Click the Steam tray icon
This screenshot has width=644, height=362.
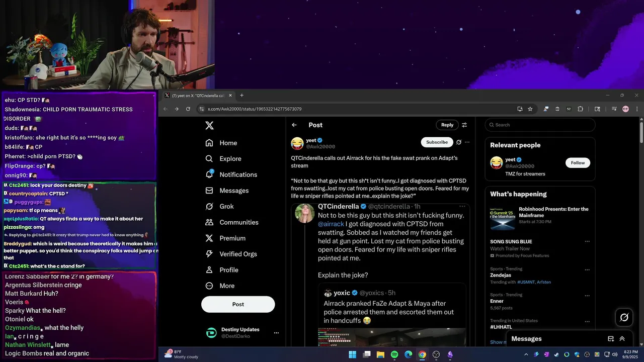pyautogui.click(x=556, y=354)
